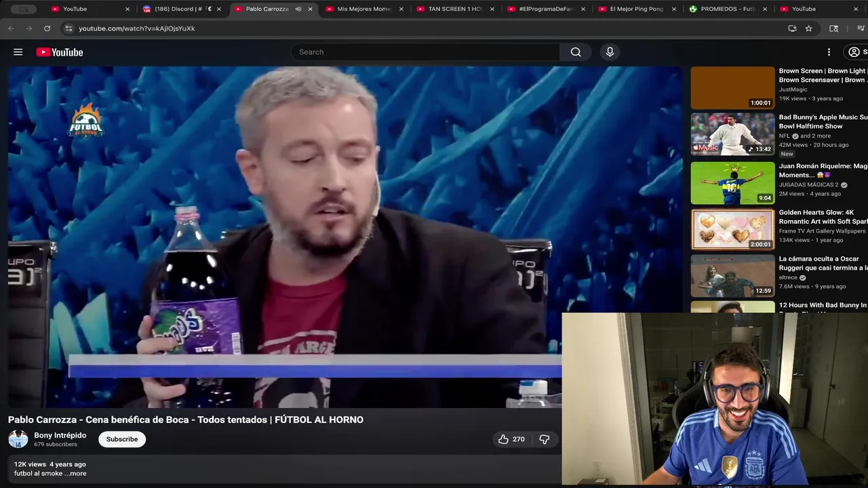
Task: Click the 270 like count
Action: [x=519, y=439]
